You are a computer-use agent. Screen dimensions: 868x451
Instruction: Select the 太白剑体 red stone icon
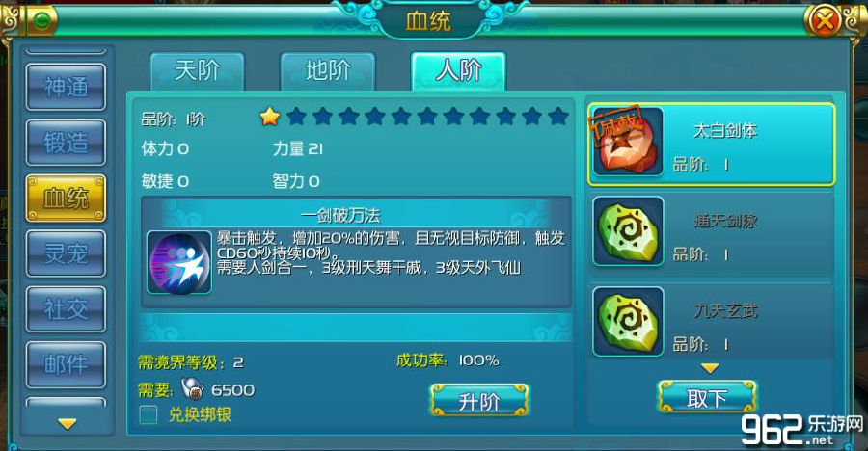(x=628, y=142)
